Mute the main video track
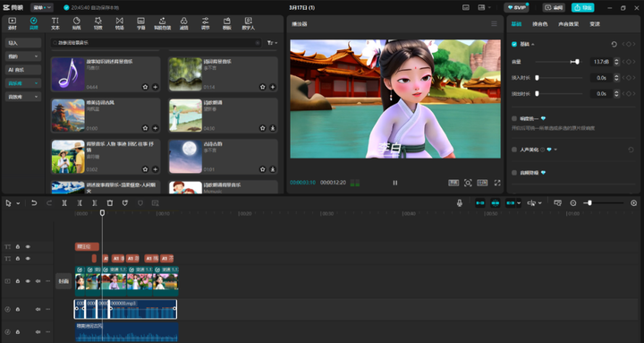644x343 pixels. pyautogui.click(x=38, y=281)
